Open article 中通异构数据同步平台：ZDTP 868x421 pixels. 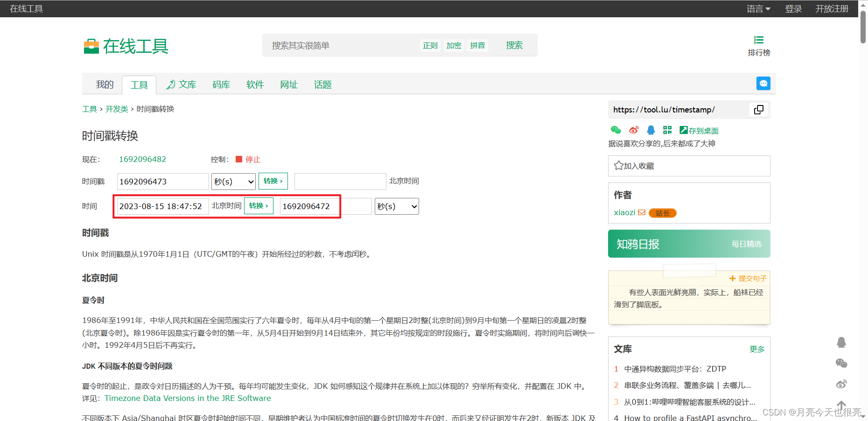pyautogui.click(x=675, y=369)
